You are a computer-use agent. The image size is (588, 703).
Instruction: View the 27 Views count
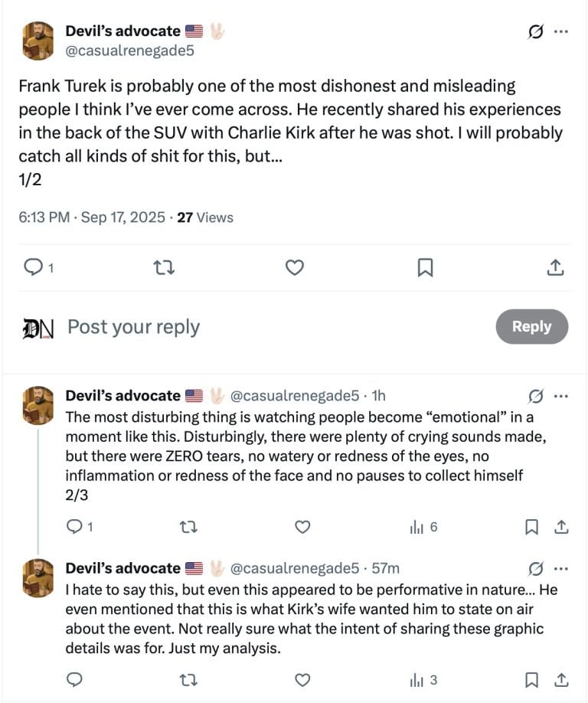click(204, 217)
